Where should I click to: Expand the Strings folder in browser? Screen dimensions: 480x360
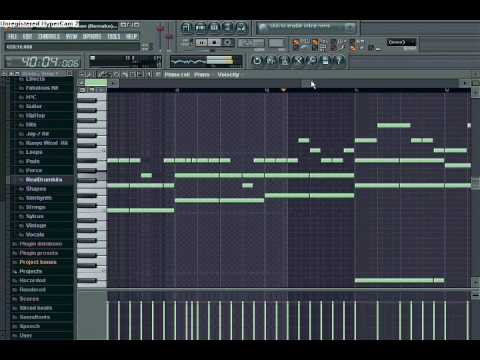click(35, 207)
